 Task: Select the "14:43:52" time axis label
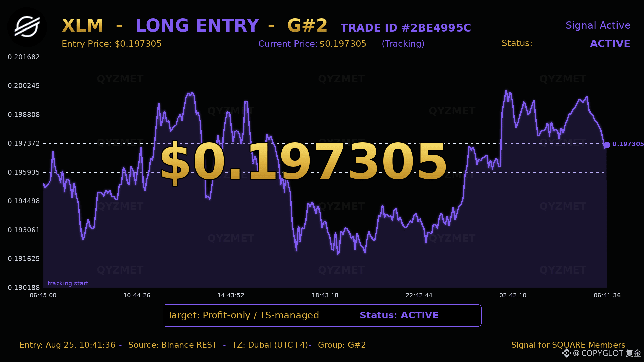(231, 295)
